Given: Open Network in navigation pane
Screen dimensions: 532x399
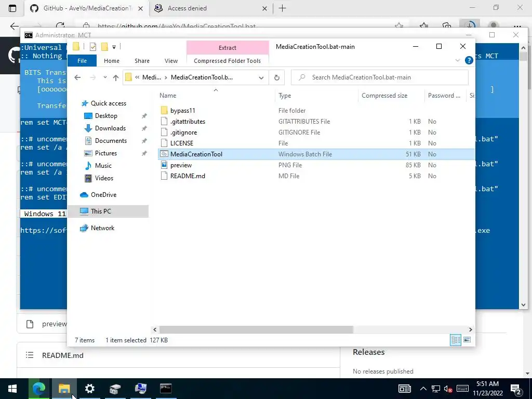Looking at the screenshot, I should [x=102, y=228].
